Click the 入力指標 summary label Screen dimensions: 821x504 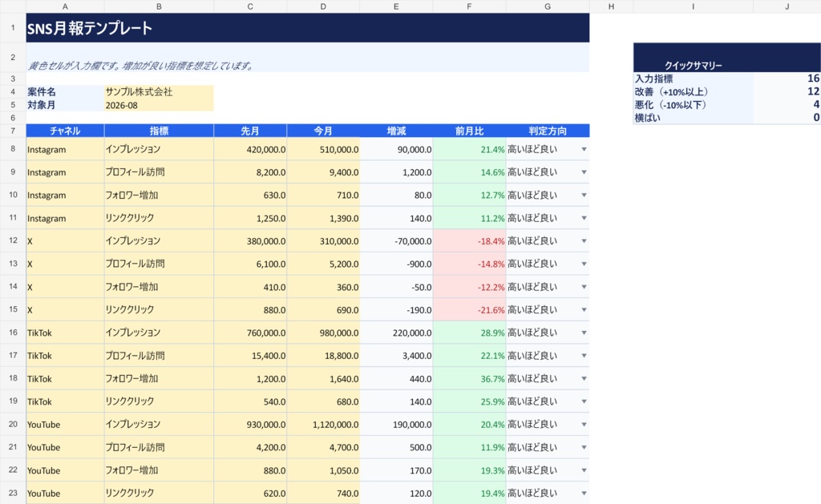tap(694, 79)
